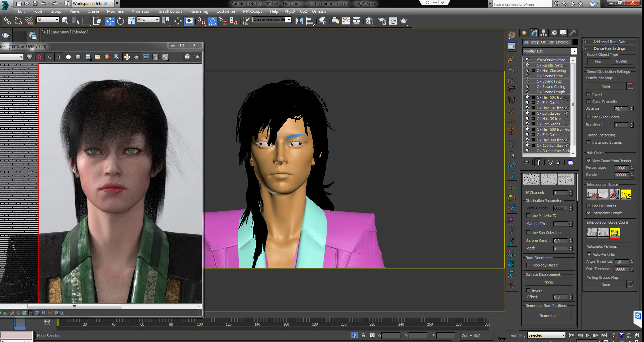This screenshot has height=342, width=644.
Task: Click the black object color swatch
Action: tap(575, 42)
